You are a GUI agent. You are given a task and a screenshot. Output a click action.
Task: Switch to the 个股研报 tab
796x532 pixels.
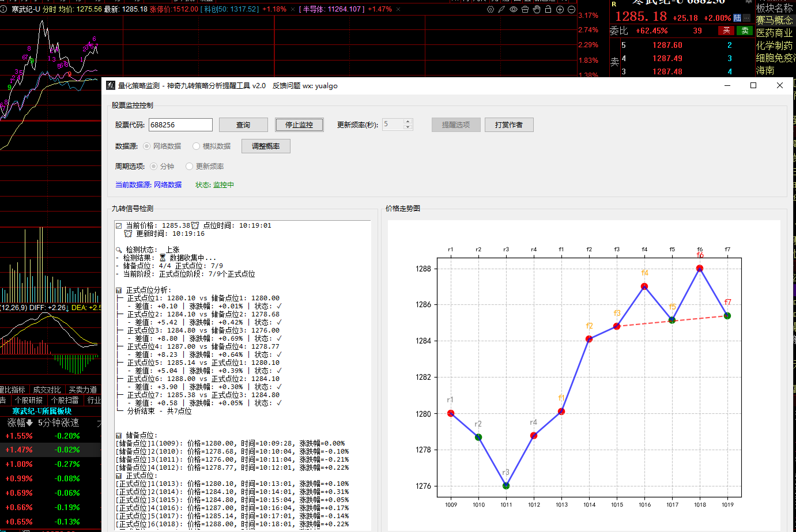(x=29, y=400)
